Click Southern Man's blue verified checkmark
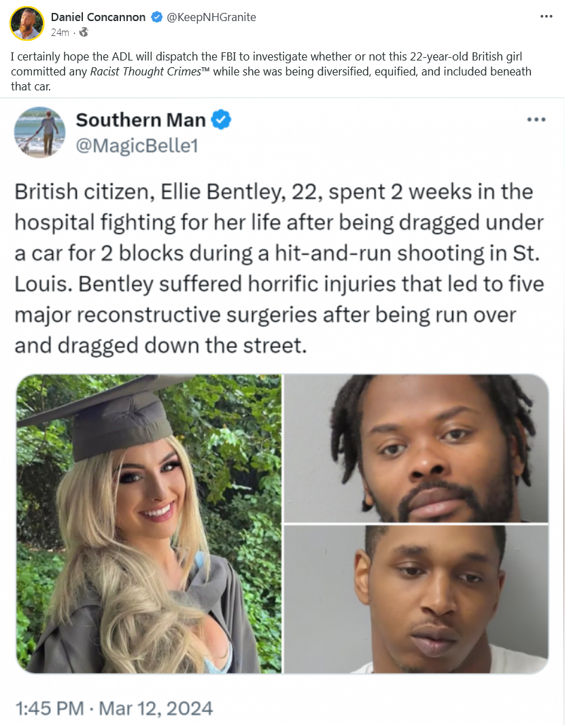 (221, 120)
